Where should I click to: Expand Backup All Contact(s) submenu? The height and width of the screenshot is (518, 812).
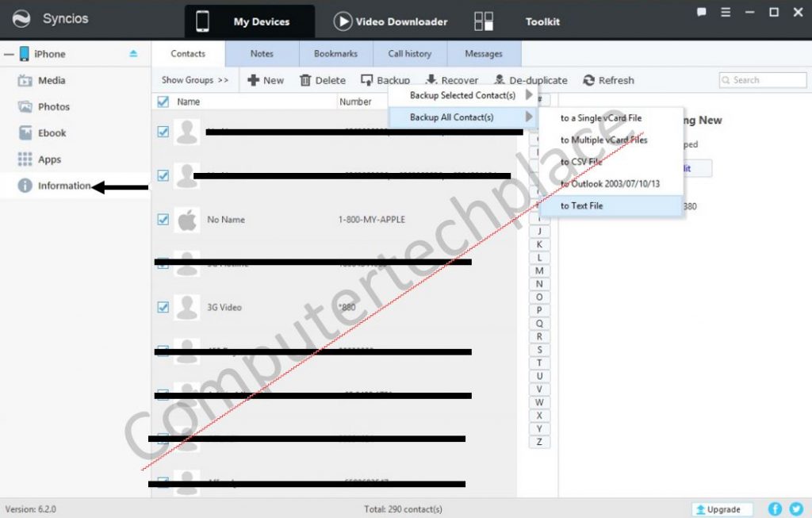[x=462, y=117]
